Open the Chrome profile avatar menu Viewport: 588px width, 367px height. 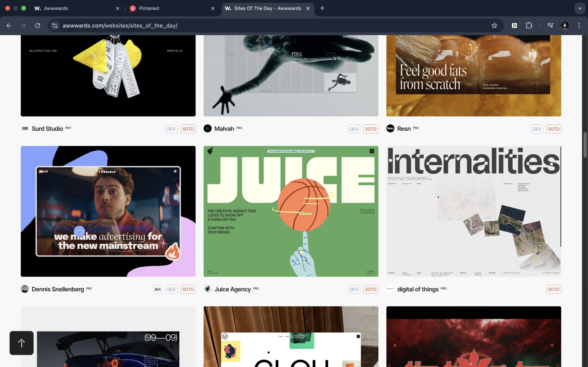pos(565,25)
